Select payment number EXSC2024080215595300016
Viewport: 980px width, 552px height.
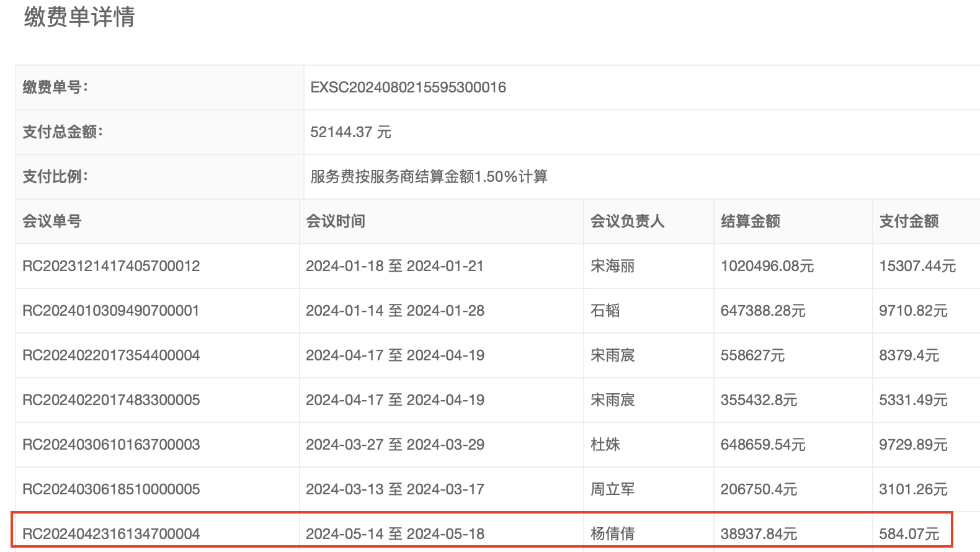(x=408, y=87)
